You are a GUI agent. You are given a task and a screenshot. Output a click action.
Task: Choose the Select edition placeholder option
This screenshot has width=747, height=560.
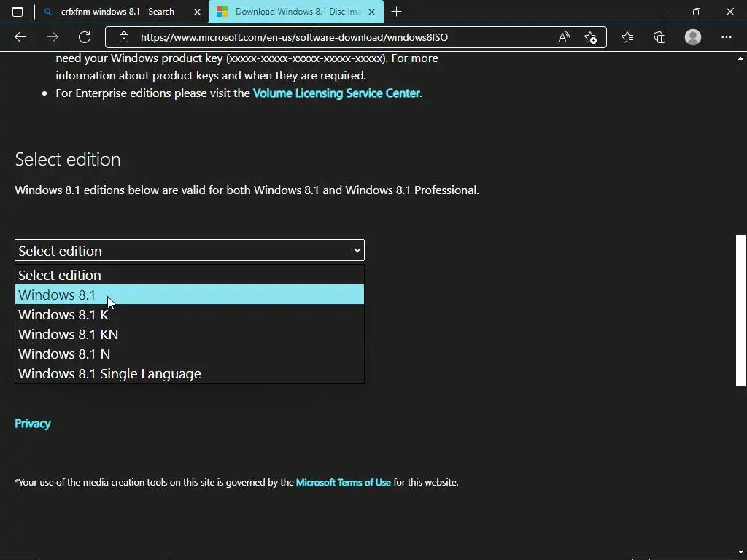coord(190,275)
